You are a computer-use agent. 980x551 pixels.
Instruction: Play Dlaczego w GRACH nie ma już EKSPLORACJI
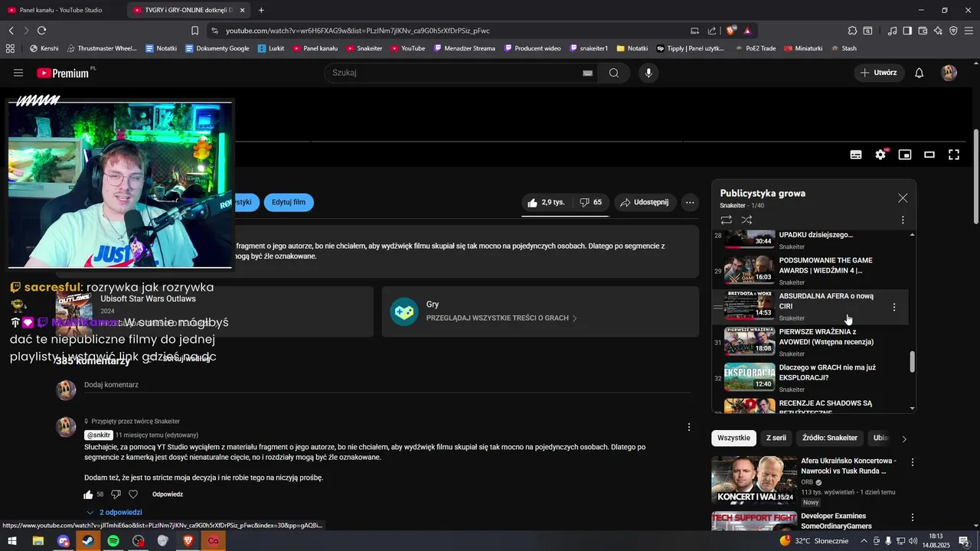812,378
